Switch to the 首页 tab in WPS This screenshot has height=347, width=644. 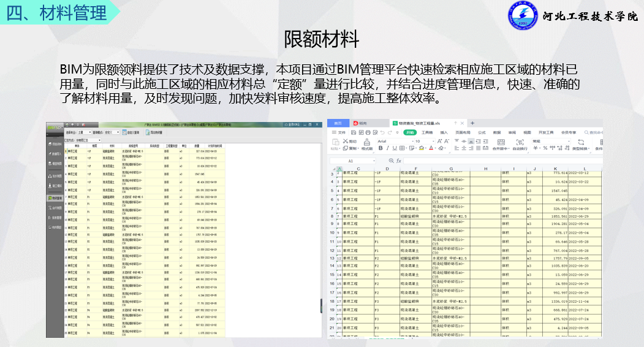(338, 123)
